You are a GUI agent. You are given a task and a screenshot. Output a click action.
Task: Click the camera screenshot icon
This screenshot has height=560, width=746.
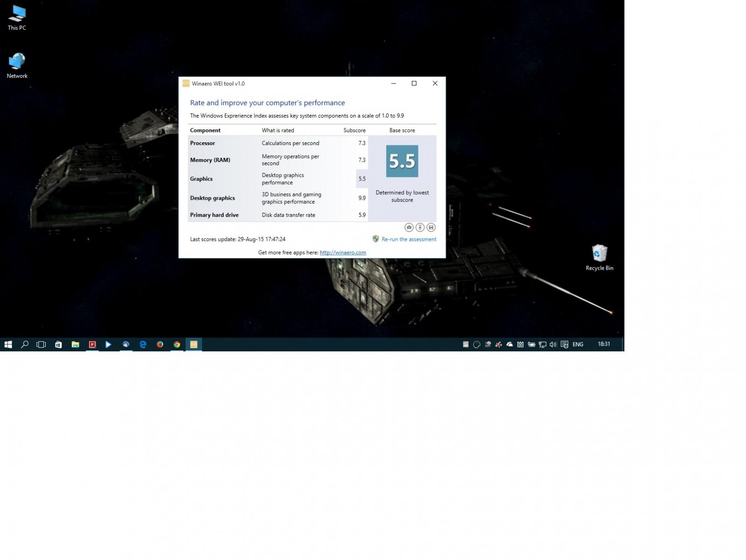[x=409, y=227]
